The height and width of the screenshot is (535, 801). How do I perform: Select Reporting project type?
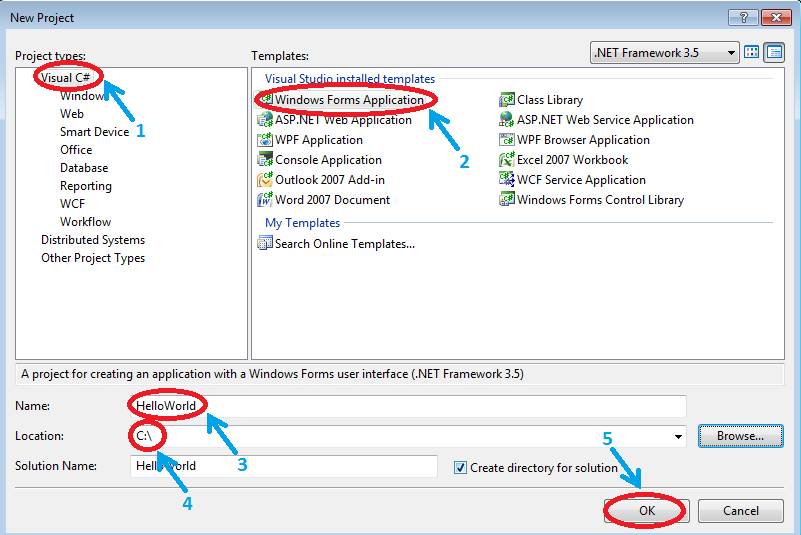click(x=86, y=186)
